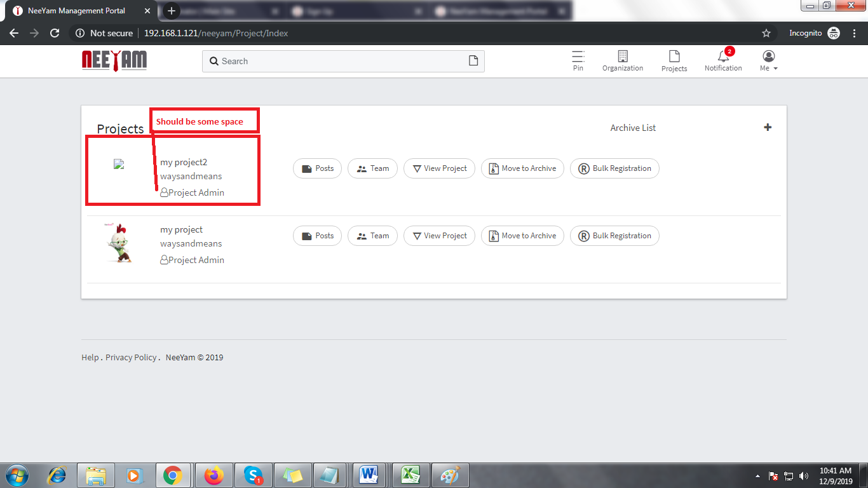Open Firefox from the taskbar
868x488 pixels.
(214, 475)
